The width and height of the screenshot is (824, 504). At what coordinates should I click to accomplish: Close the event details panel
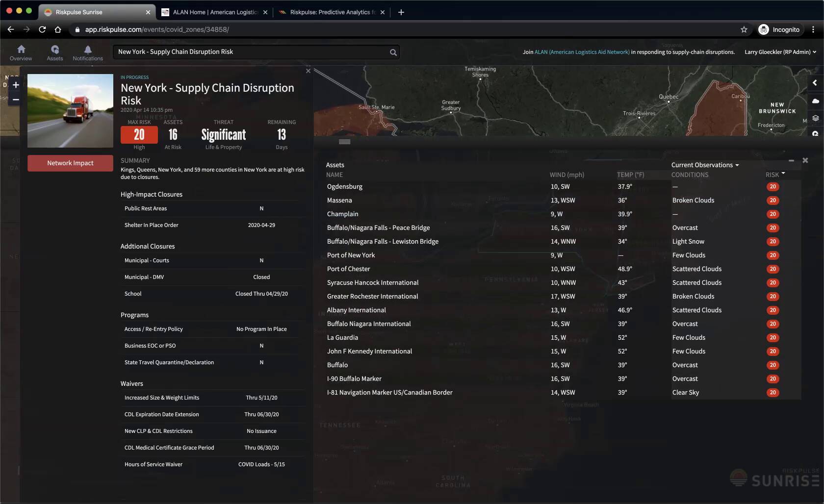tap(308, 71)
